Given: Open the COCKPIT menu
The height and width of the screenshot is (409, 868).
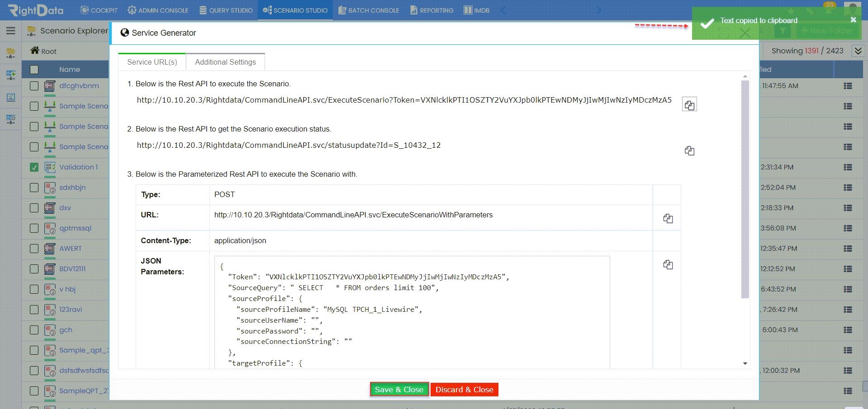Looking at the screenshot, I should [x=99, y=10].
